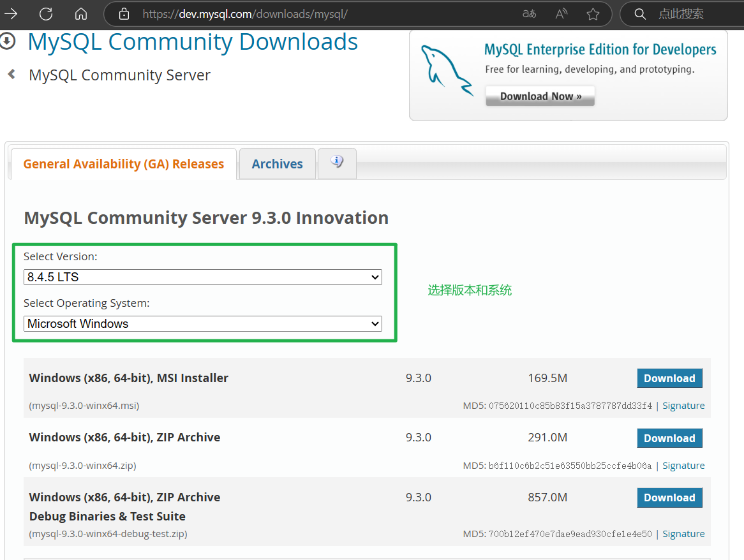Click MySQL Enterprise Edition for Developers title
The width and height of the screenshot is (744, 560).
coord(600,49)
